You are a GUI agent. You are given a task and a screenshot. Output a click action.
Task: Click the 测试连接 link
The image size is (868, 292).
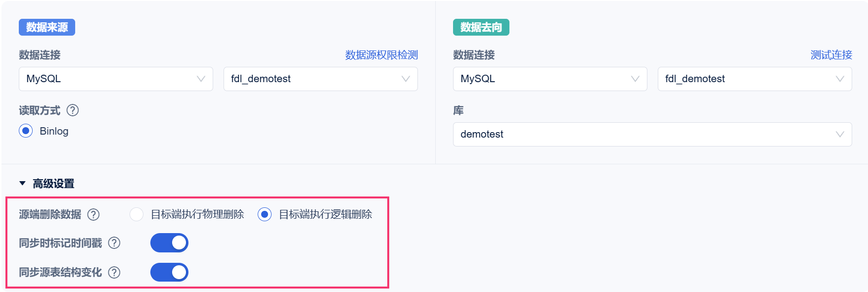pos(831,55)
